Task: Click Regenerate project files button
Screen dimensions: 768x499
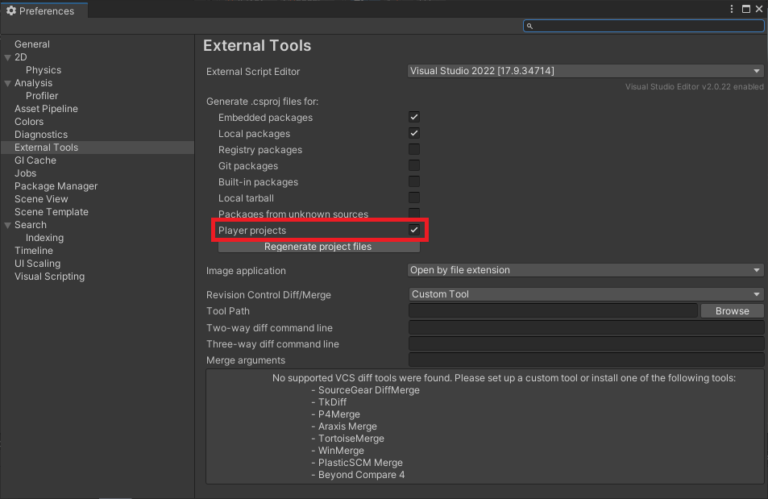Action: [x=318, y=247]
